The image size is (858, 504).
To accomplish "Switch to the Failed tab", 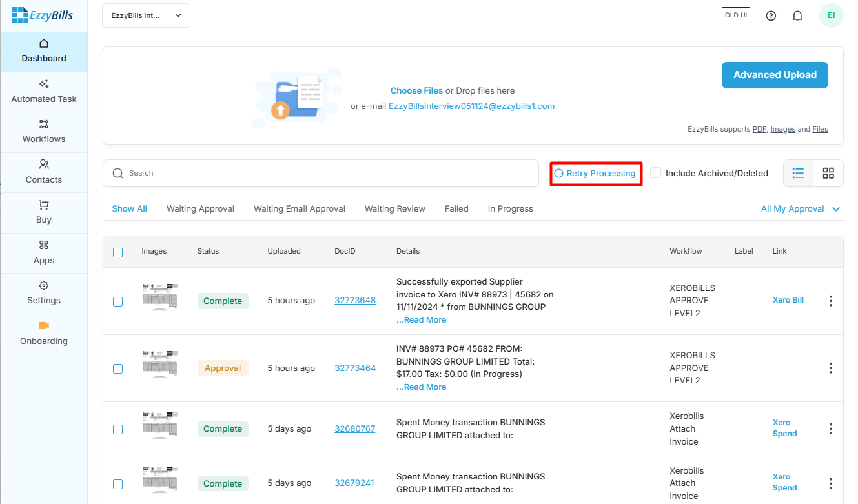I will (456, 209).
